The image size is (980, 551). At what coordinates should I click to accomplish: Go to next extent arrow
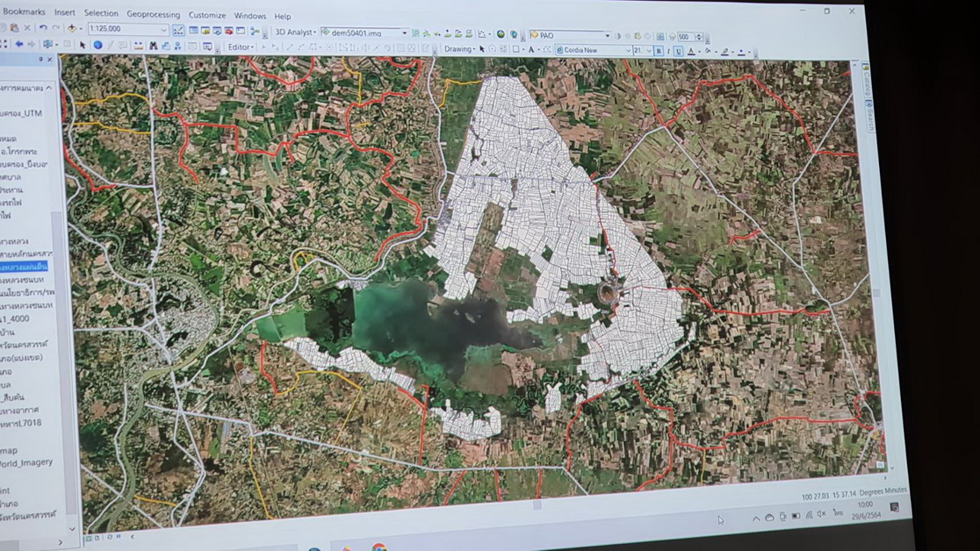tap(32, 45)
